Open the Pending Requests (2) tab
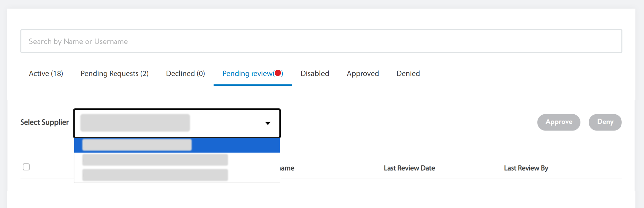This screenshot has height=208, width=644. pyautogui.click(x=115, y=74)
